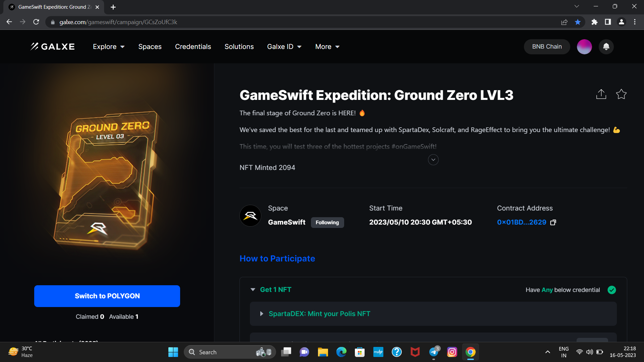Click the share campaign upload icon
Viewport: 644px width, 362px height.
[x=601, y=94]
